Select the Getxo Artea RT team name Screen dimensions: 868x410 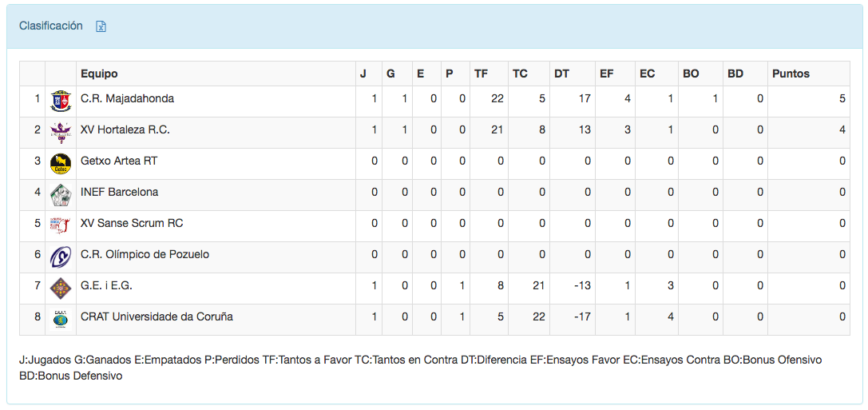(119, 161)
